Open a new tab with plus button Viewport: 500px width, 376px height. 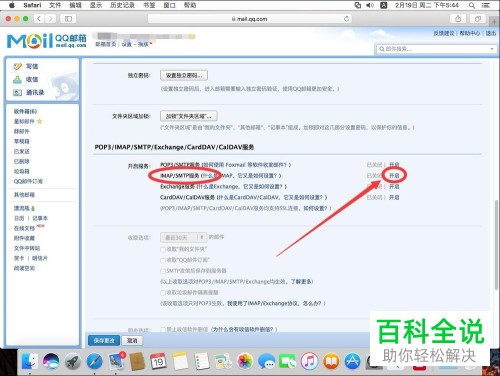[x=494, y=21]
